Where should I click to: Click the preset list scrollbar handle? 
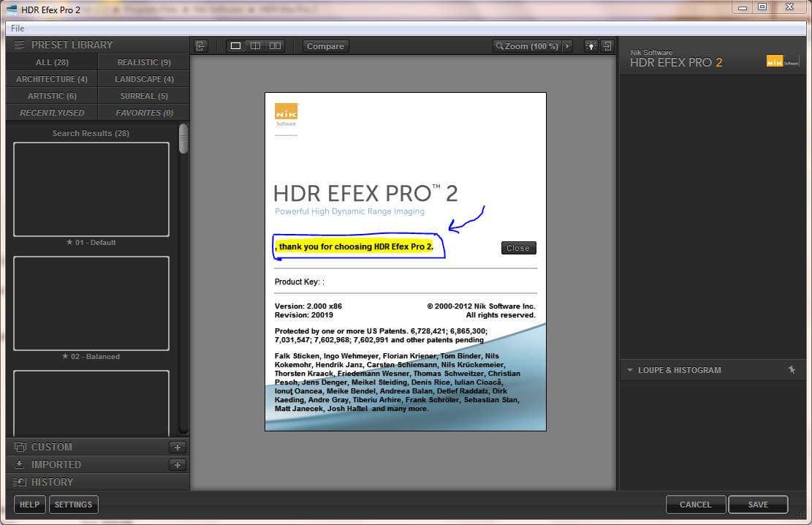coord(183,138)
